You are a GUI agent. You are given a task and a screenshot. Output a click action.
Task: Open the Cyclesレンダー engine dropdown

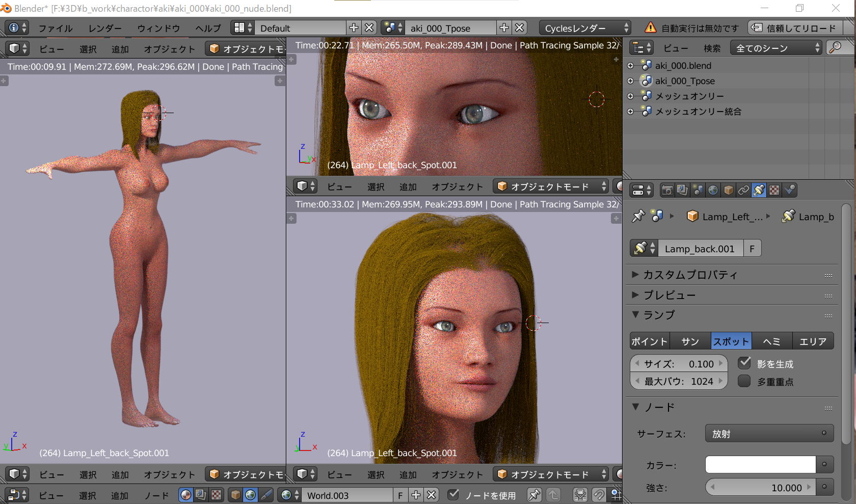coord(585,28)
